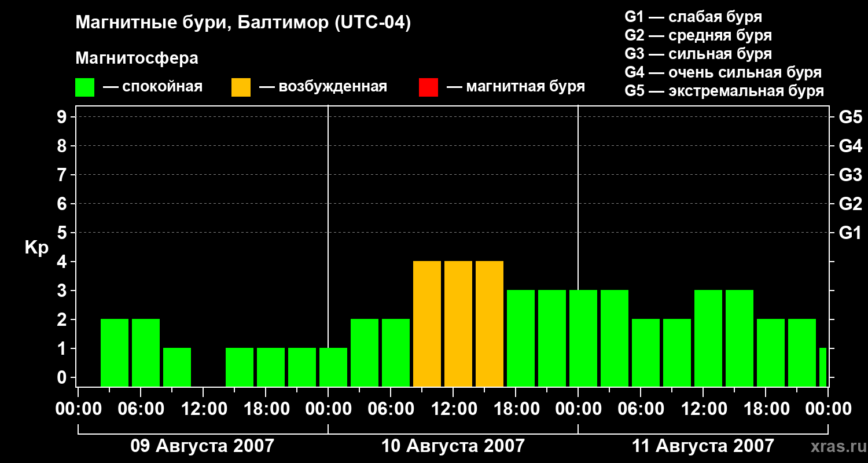The height and width of the screenshot is (463, 868).
Task: Click 'G5 — экстремальная буря' legend line
Action: [x=724, y=91]
